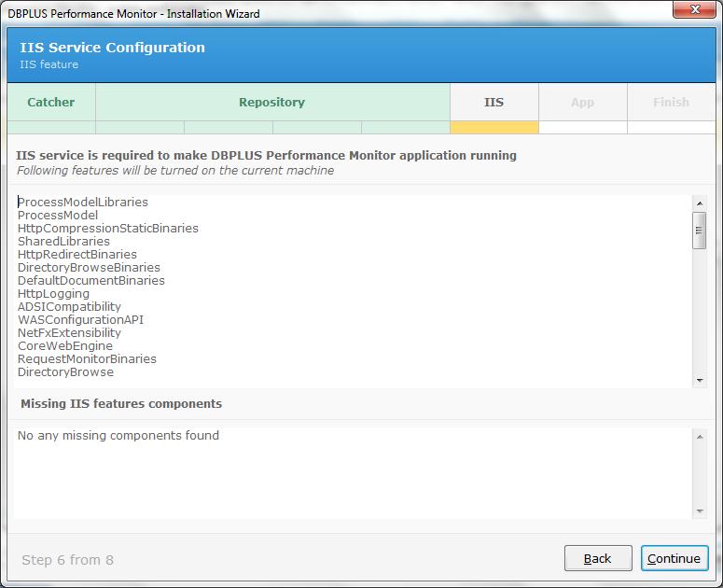Click the HttpRedirectBinaries line
The width and height of the screenshot is (723, 588).
[x=77, y=254]
